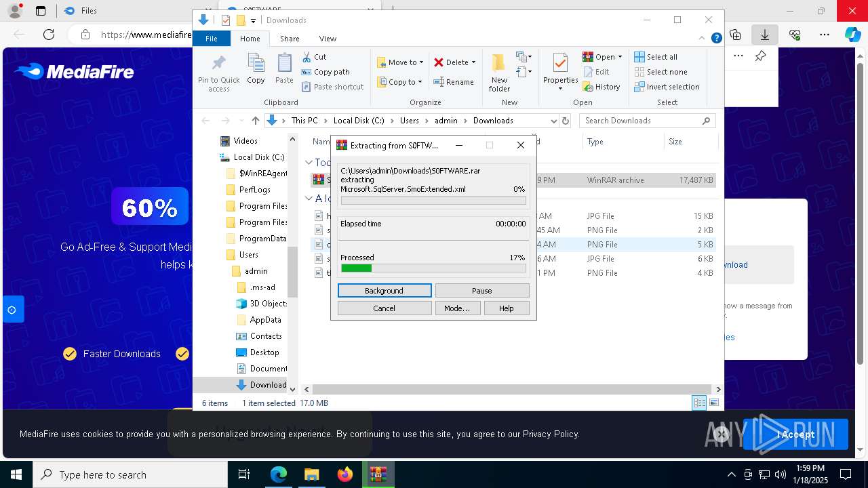The height and width of the screenshot is (488, 868).
Task: Click Copy path in the ribbon
Action: 325,72
